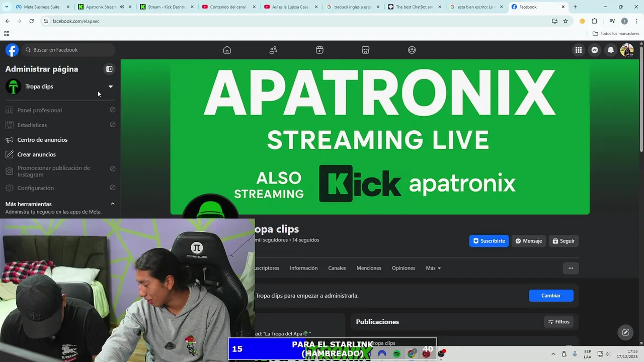Open Spotify from the Windows taskbar
This screenshot has width=644, height=362.
396,354
